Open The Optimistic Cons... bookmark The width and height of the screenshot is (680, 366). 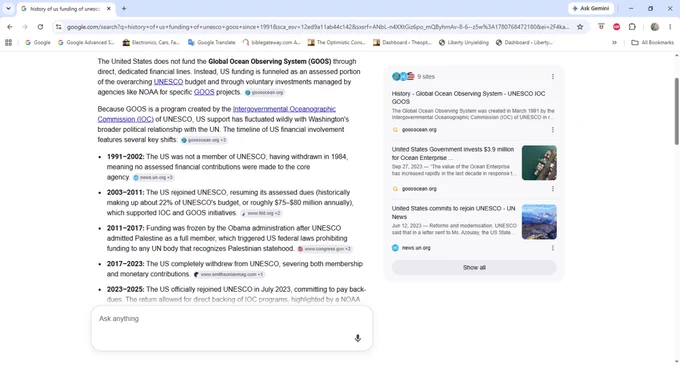coord(337,42)
